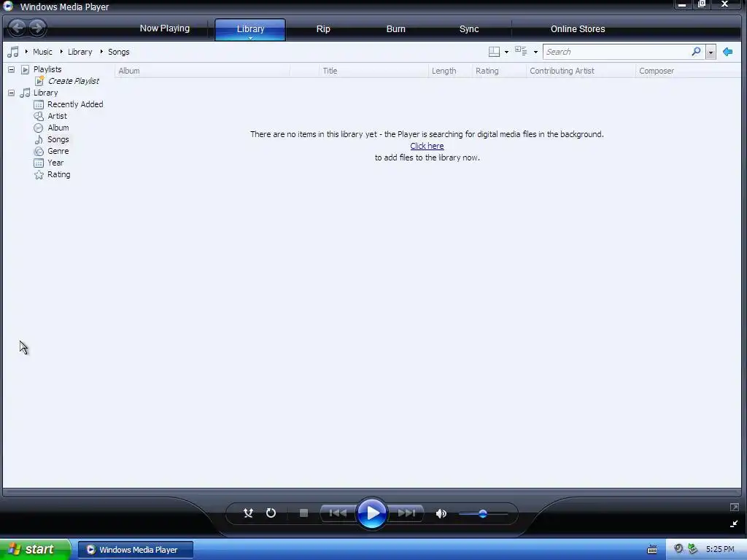Image resolution: width=747 pixels, height=560 pixels.
Task: Expand the arrow before Songs breadcrumb
Action: 101,52
